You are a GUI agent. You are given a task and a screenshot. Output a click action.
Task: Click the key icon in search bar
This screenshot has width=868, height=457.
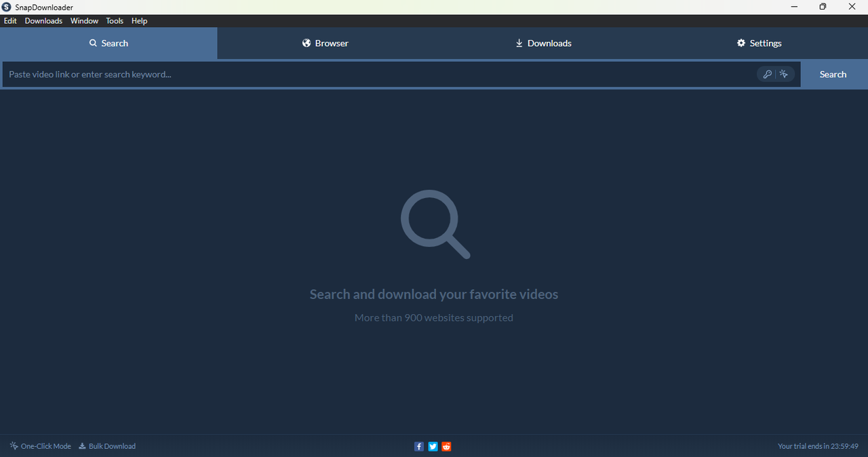[767, 75]
